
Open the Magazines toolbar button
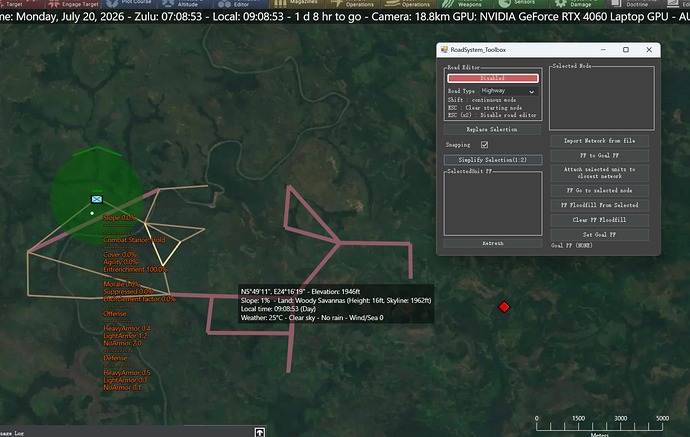tap(296, 4)
